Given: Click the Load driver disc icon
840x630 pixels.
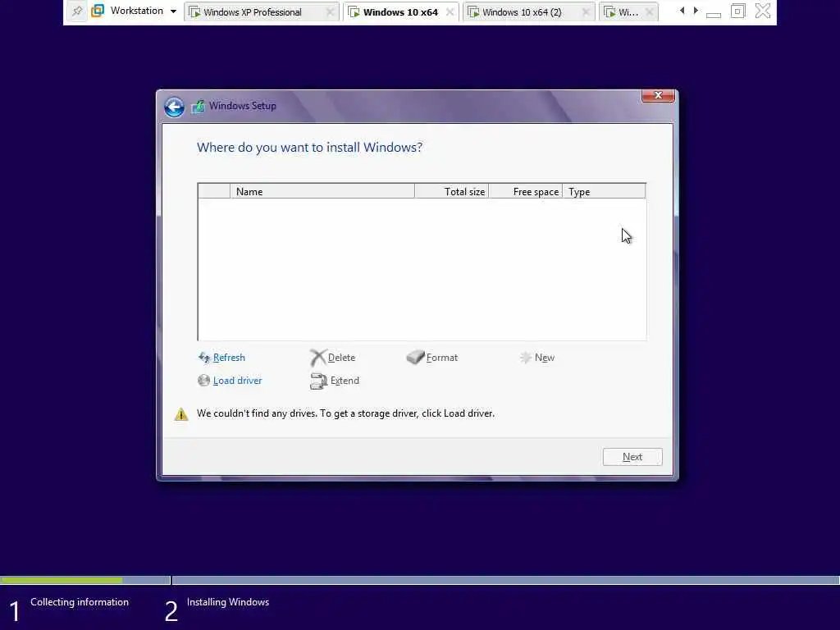Looking at the screenshot, I should point(203,381).
